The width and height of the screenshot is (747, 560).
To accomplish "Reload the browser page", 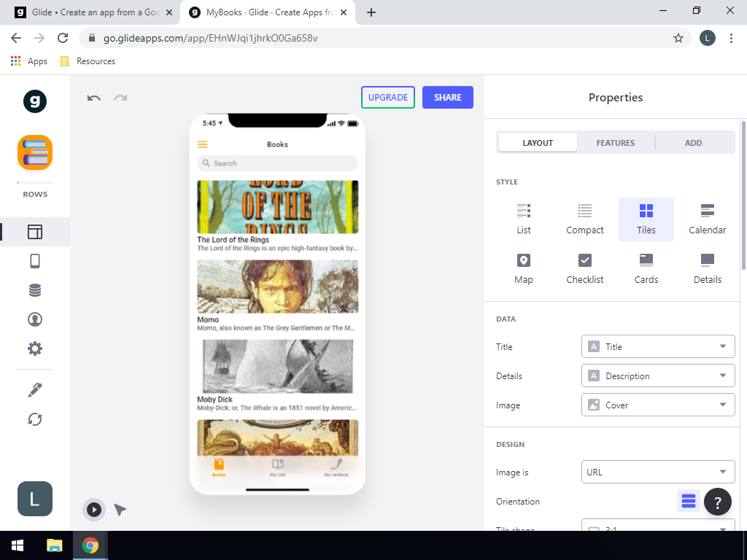I will 63,38.
